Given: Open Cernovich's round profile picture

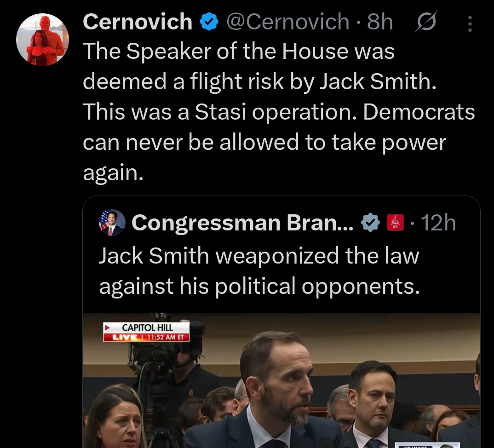Looking at the screenshot, I should (x=42, y=40).
